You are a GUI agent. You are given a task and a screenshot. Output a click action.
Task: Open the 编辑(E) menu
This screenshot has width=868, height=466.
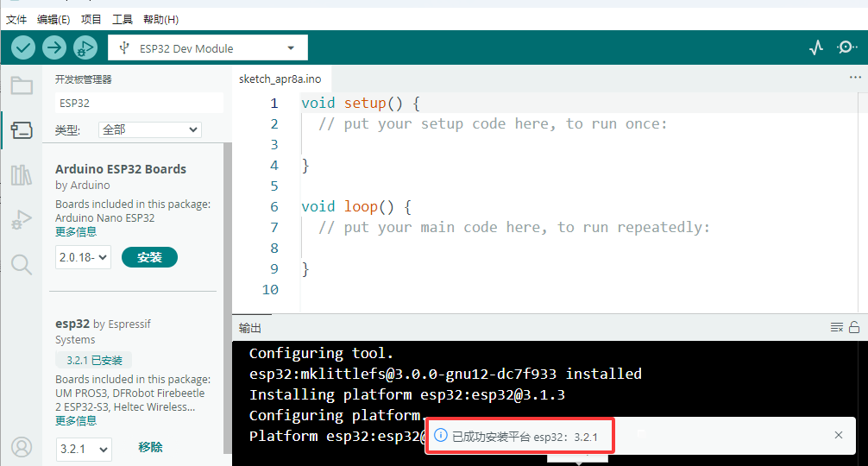tap(53, 19)
